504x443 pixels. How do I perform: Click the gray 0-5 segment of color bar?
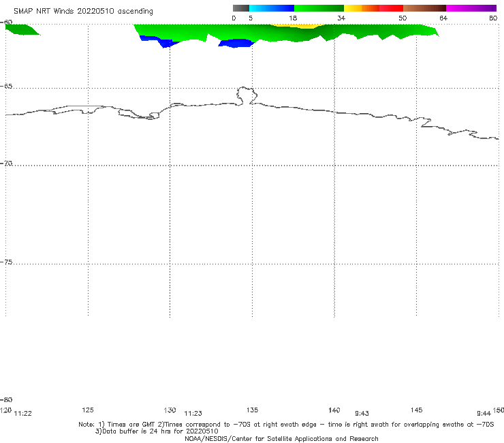240,8
